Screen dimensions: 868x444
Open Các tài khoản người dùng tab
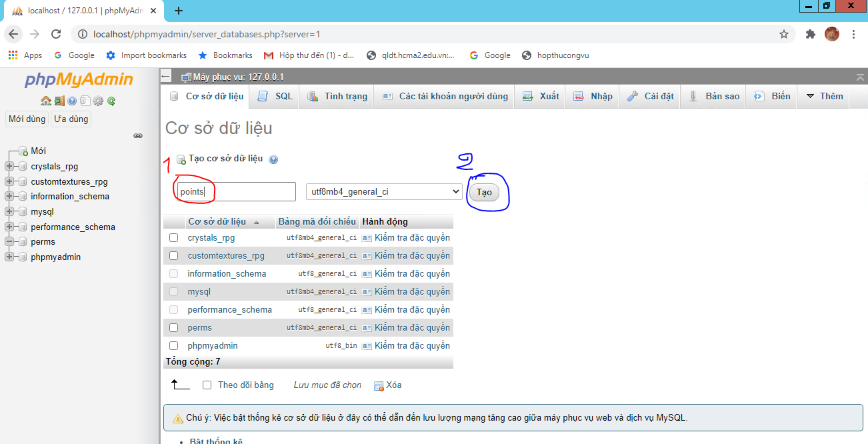(445, 96)
